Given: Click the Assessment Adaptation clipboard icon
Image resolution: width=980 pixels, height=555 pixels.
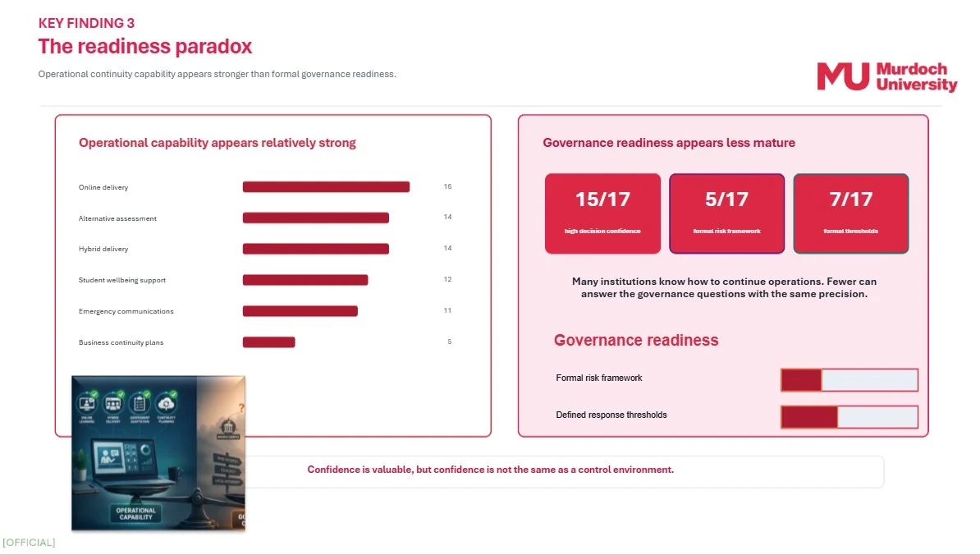Looking at the screenshot, I should [x=140, y=403].
